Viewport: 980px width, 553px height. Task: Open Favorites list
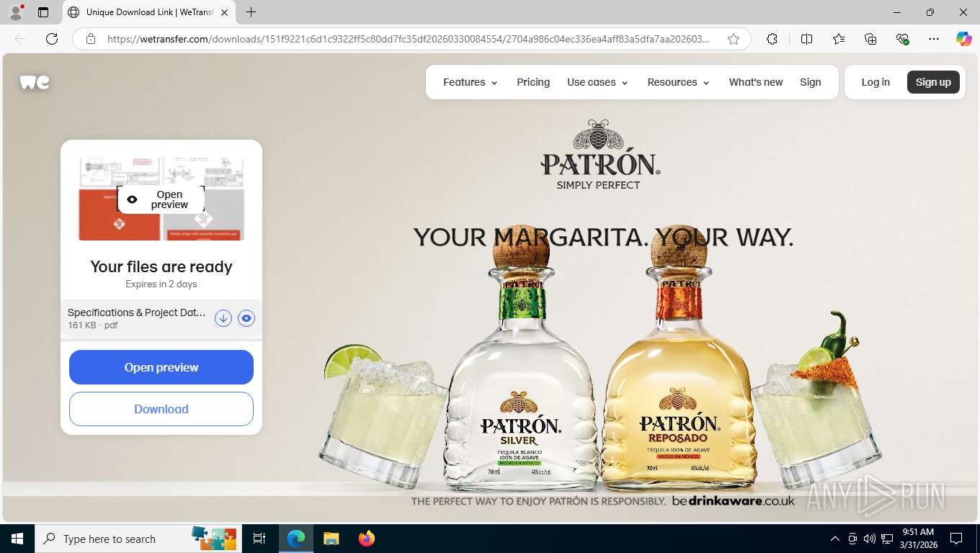(839, 39)
